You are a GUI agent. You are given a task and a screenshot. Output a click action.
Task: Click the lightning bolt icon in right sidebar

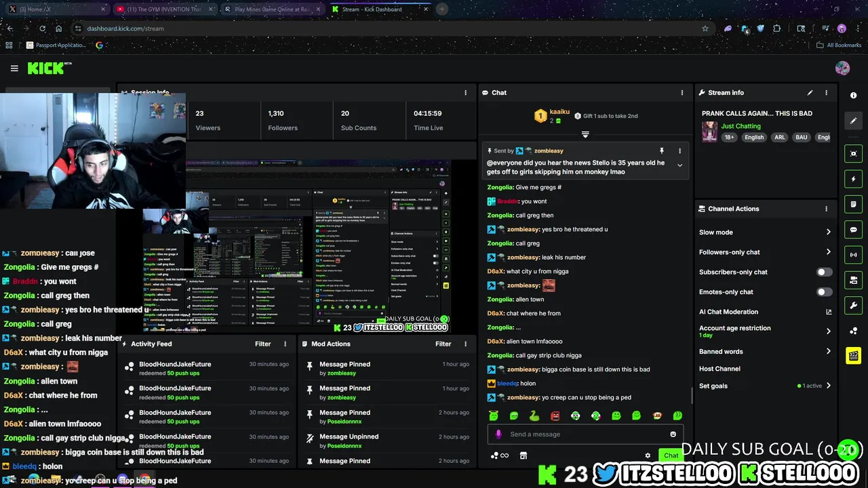tap(853, 179)
